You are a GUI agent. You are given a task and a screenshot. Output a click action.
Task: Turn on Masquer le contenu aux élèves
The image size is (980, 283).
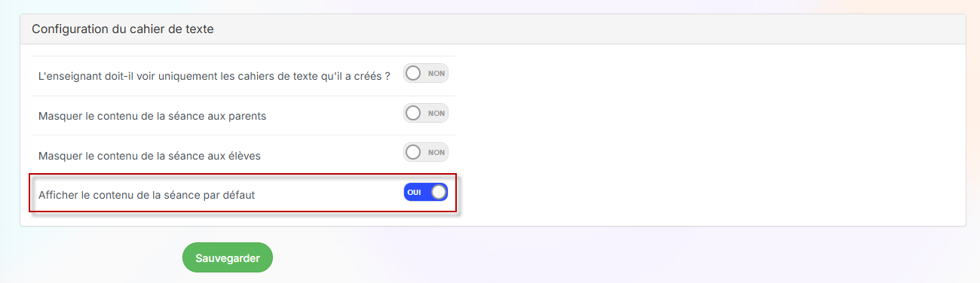pos(426,152)
